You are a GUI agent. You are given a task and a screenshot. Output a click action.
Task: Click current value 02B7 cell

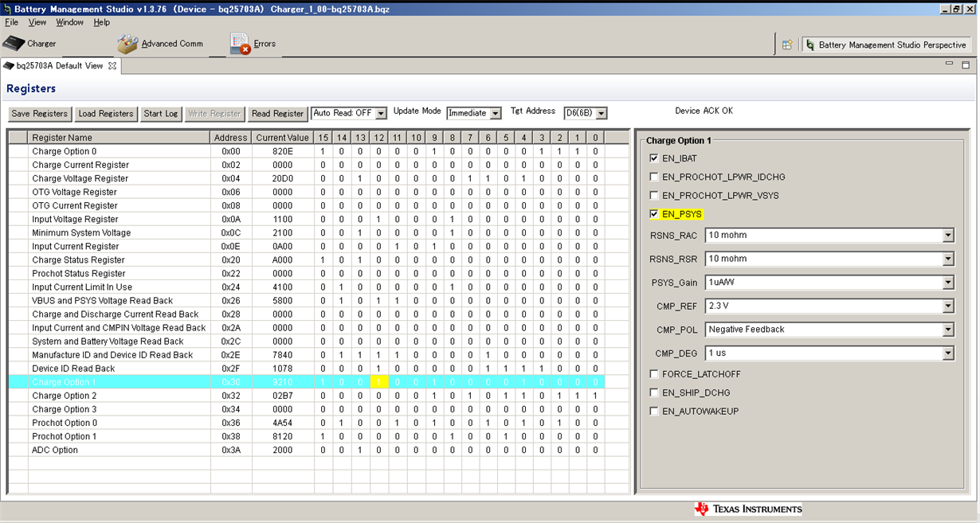(282, 396)
